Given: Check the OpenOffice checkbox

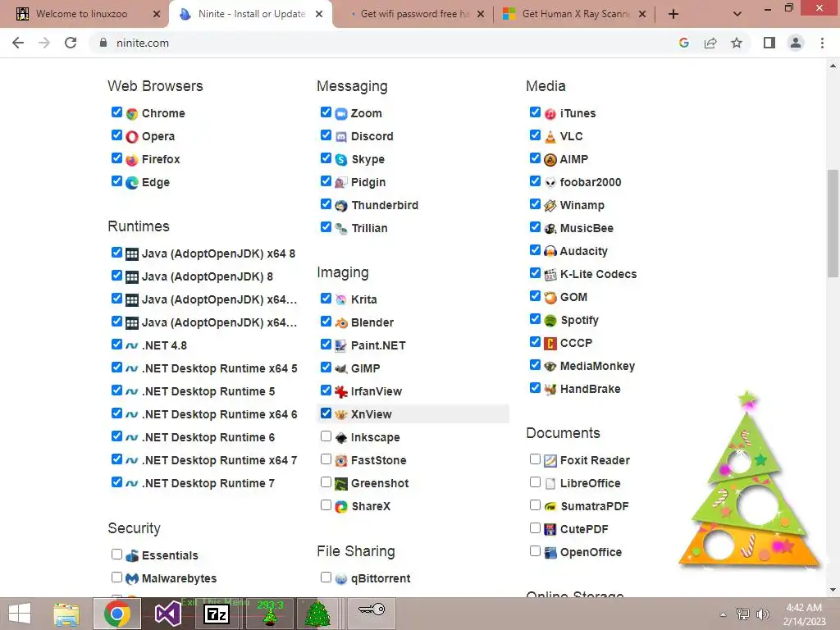Looking at the screenshot, I should click(x=535, y=550).
